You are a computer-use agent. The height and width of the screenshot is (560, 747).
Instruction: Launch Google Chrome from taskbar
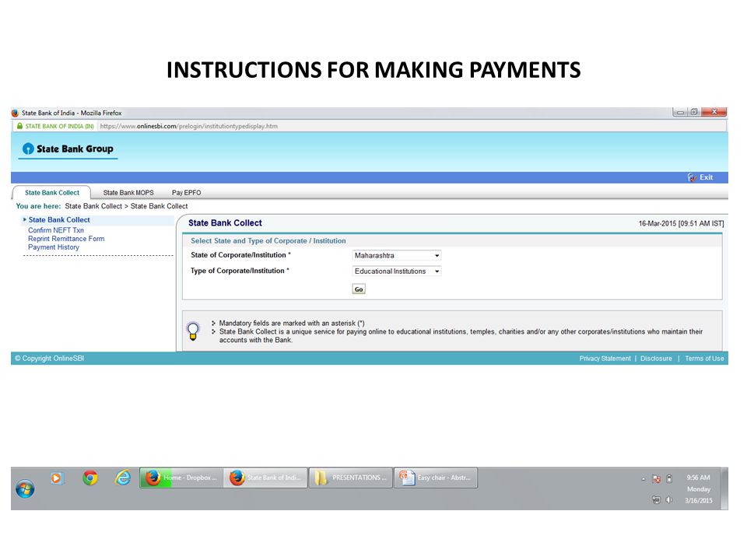(x=90, y=478)
